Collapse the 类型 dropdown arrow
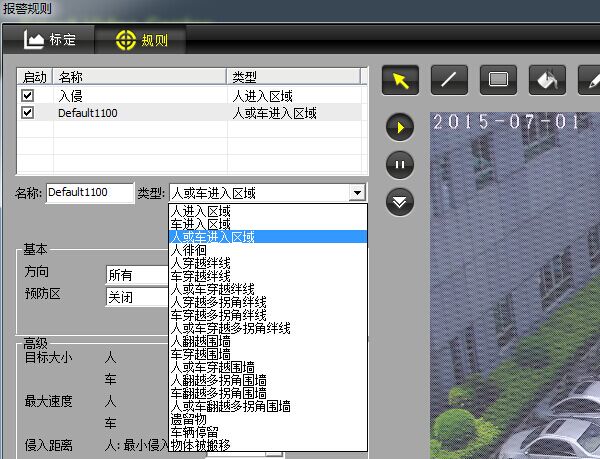Viewport: 600px width, 459px height. [357, 192]
